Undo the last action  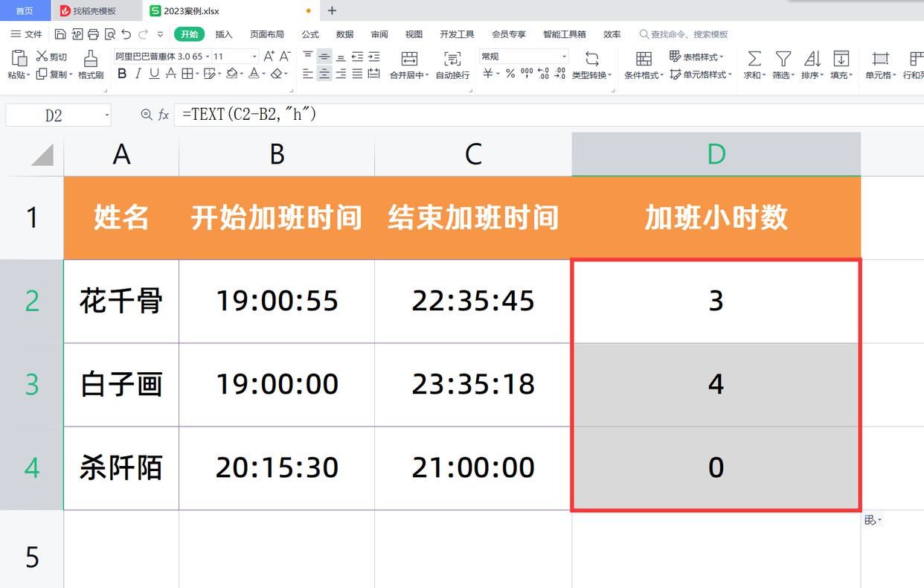pyautogui.click(x=126, y=34)
